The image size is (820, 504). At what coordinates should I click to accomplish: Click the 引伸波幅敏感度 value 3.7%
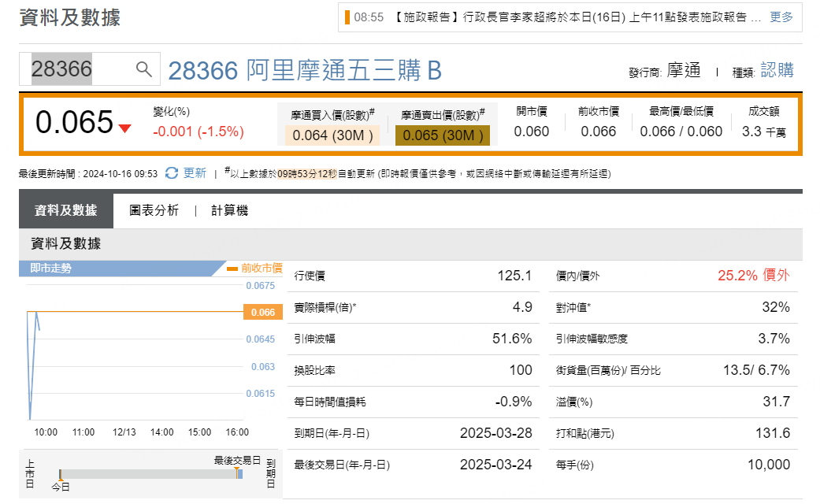[774, 339]
